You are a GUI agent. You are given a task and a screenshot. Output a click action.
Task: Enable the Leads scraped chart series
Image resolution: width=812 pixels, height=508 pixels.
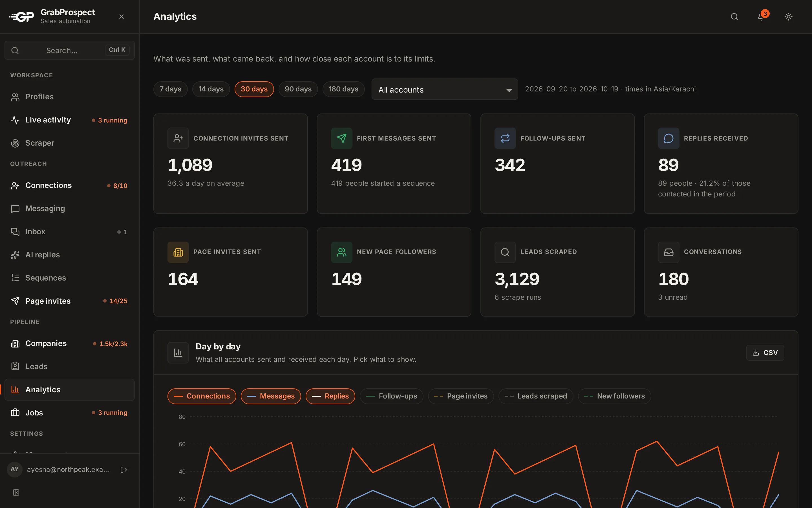pos(536,396)
